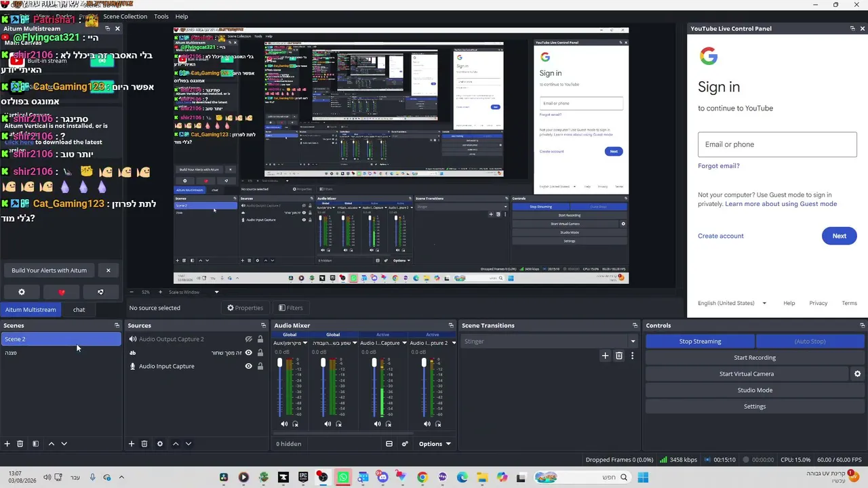Add a new scene with the plus icon
Viewport: 868px width, 488px height.
(x=7, y=444)
